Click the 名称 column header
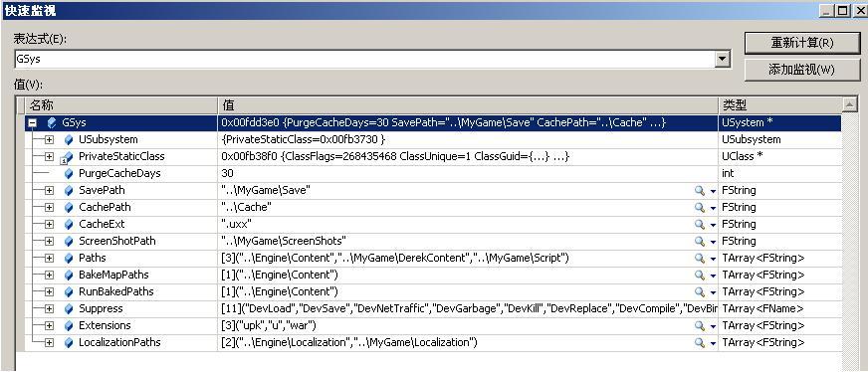Screen dimensions: 868x372 coord(121,105)
